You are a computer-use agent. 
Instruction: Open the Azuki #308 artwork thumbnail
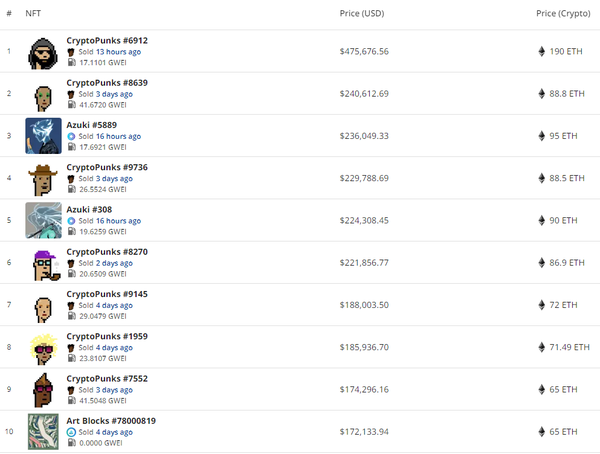(x=43, y=220)
